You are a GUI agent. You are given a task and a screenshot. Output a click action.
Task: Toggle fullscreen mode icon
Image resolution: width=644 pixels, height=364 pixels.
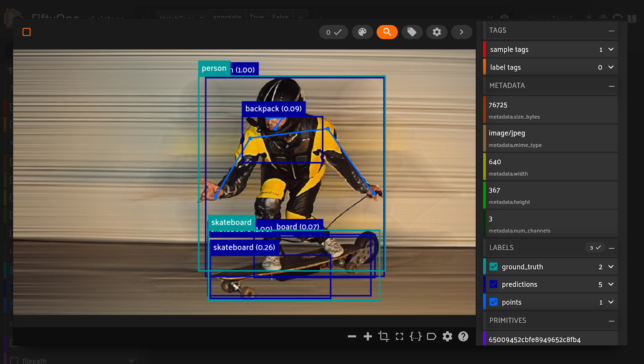[x=399, y=336]
